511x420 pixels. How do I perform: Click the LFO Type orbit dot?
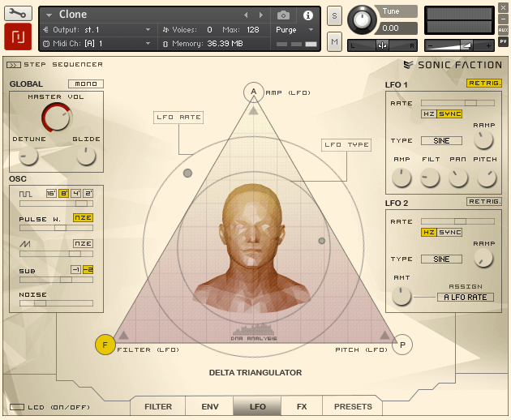322,241
